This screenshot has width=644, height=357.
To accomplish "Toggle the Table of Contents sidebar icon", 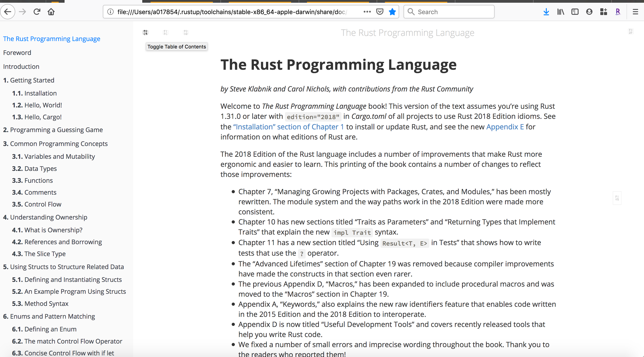I will 145,32.
